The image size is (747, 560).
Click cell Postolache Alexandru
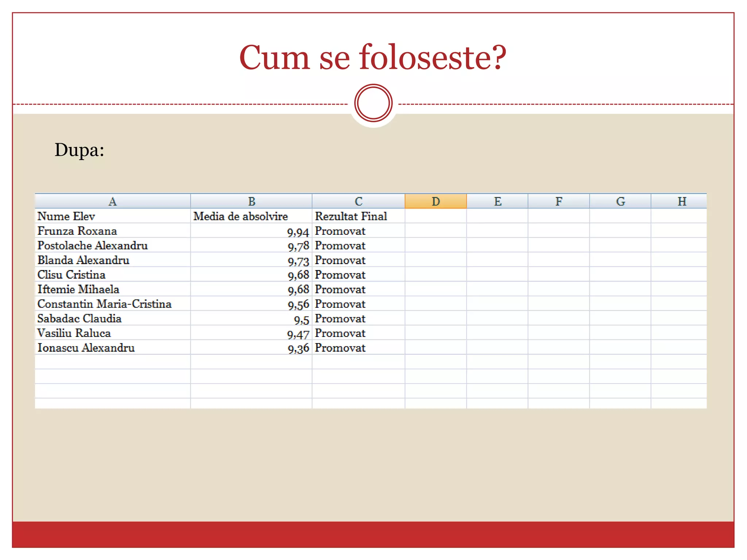coord(93,245)
